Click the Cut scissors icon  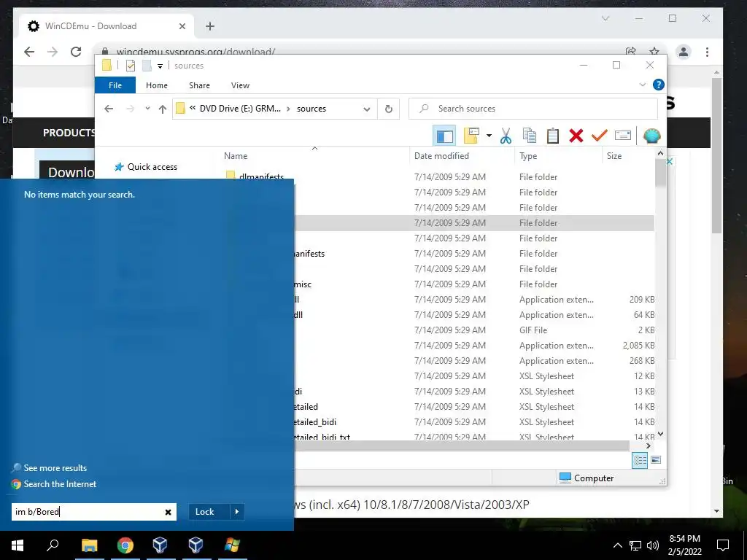click(x=506, y=136)
